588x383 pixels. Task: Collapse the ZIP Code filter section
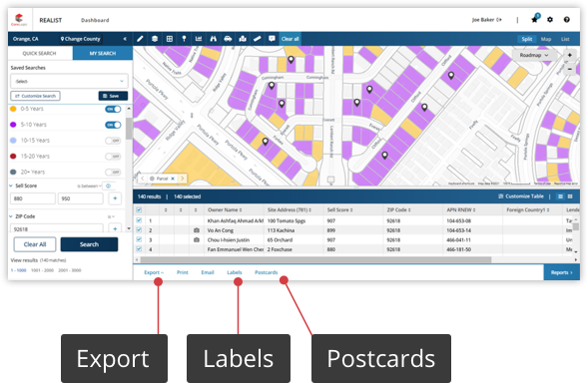(x=11, y=216)
